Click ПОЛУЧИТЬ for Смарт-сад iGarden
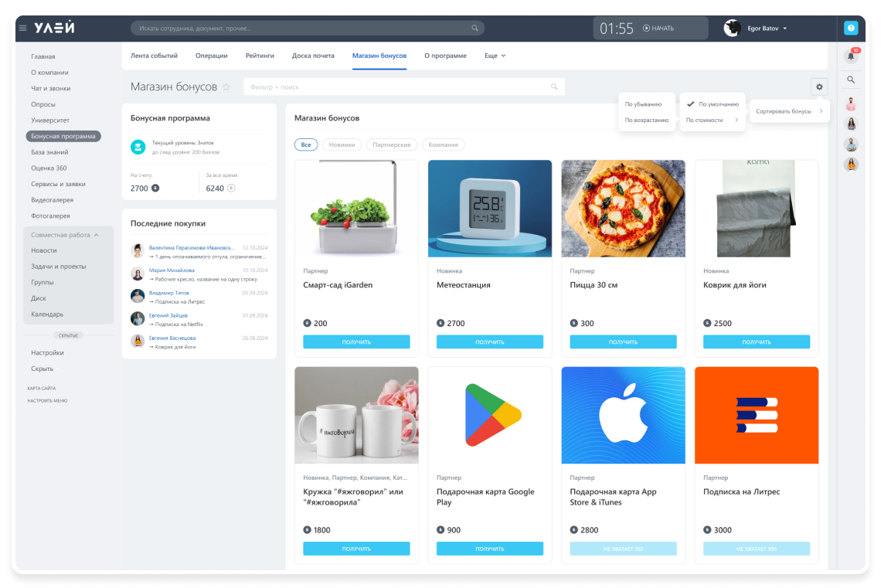Screen dimensions: 881x588 click(x=356, y=342)
